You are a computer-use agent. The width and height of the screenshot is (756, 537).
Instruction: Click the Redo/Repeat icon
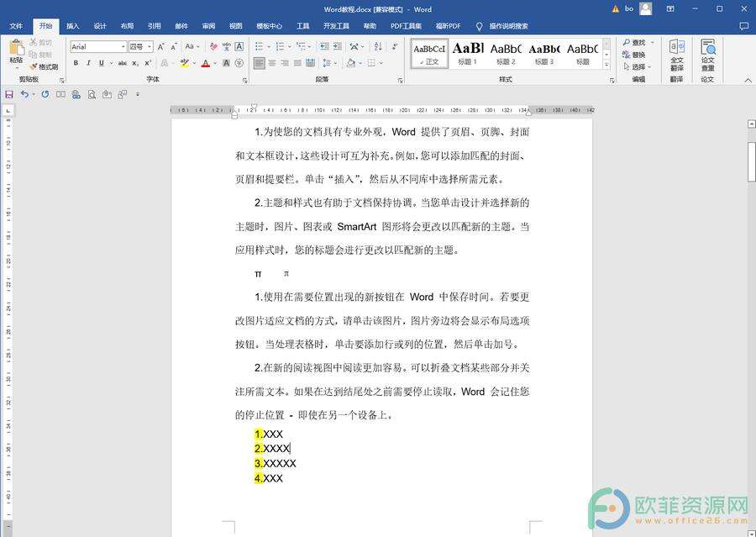pyautogui.click(x=45, y=95)
